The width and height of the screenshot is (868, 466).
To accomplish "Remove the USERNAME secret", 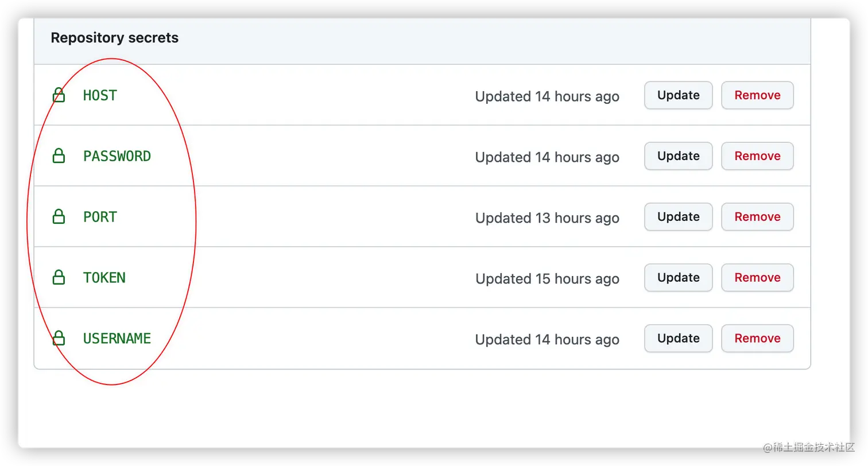I will coord(757,339).
